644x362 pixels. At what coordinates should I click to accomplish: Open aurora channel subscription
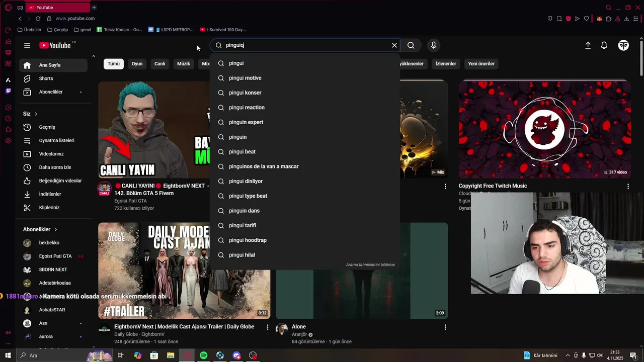(x=53, y=336)
